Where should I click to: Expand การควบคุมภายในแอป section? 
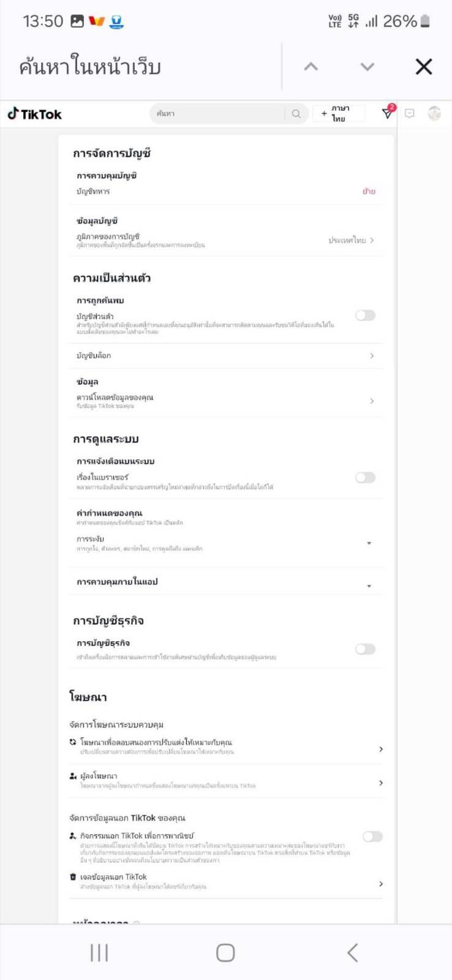point(225,582)
